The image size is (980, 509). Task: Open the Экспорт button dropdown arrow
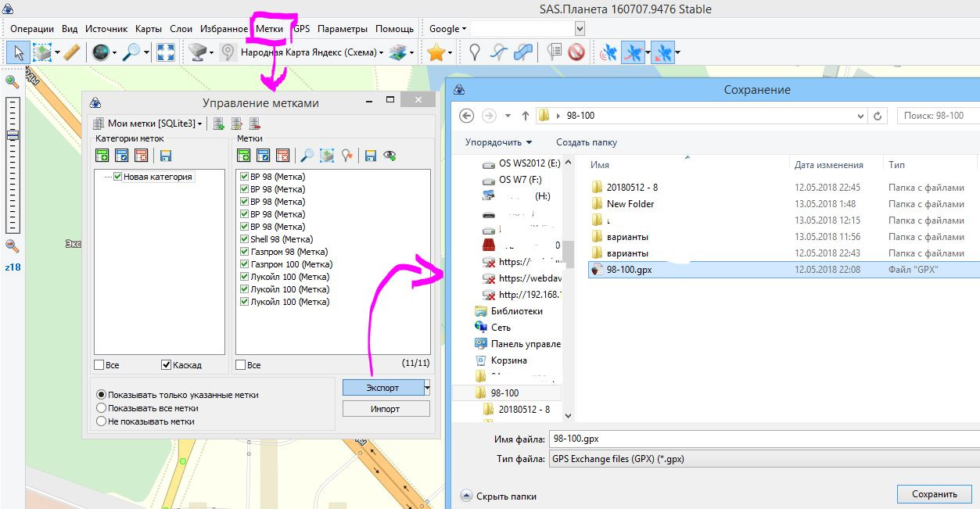coord(427,387)
